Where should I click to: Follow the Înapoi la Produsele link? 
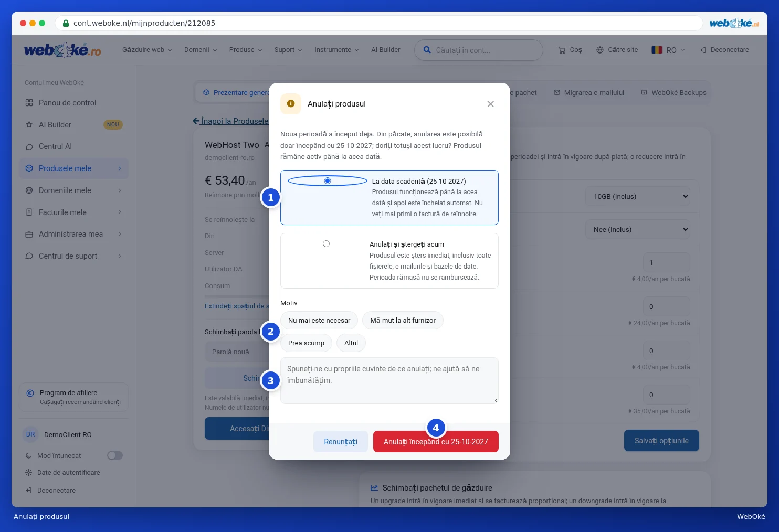tap(230, 121)
